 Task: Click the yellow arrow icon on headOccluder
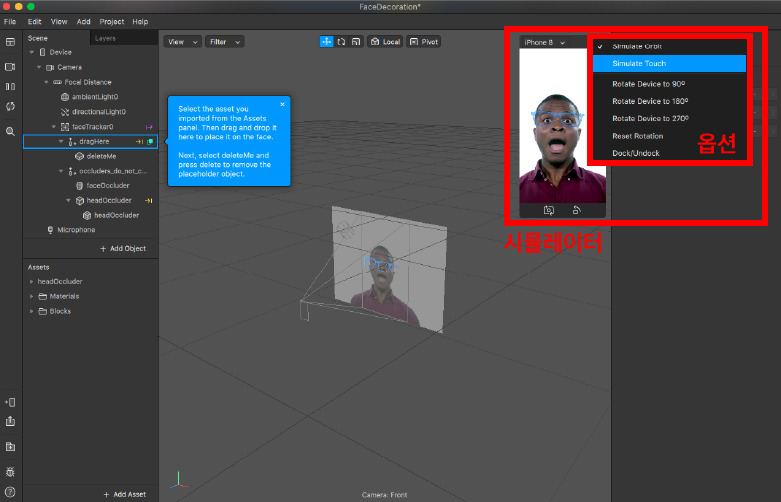click(x=148, y=201)
